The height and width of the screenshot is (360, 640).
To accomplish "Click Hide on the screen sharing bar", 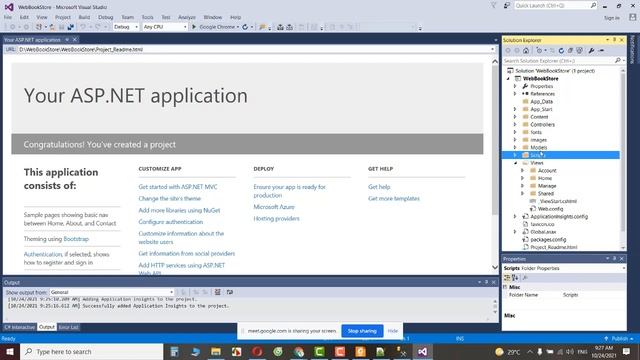I will [393, 331].
